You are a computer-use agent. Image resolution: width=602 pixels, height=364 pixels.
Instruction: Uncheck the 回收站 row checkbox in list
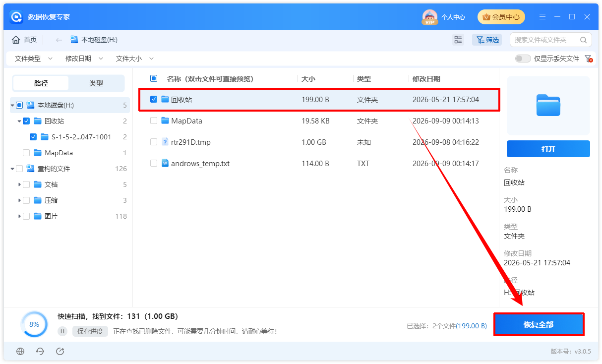coord(154,100)
